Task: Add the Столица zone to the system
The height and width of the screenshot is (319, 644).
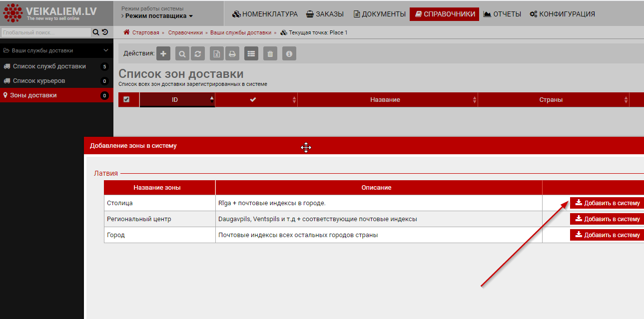Action: pyautogui.click(x=607, y=203)
